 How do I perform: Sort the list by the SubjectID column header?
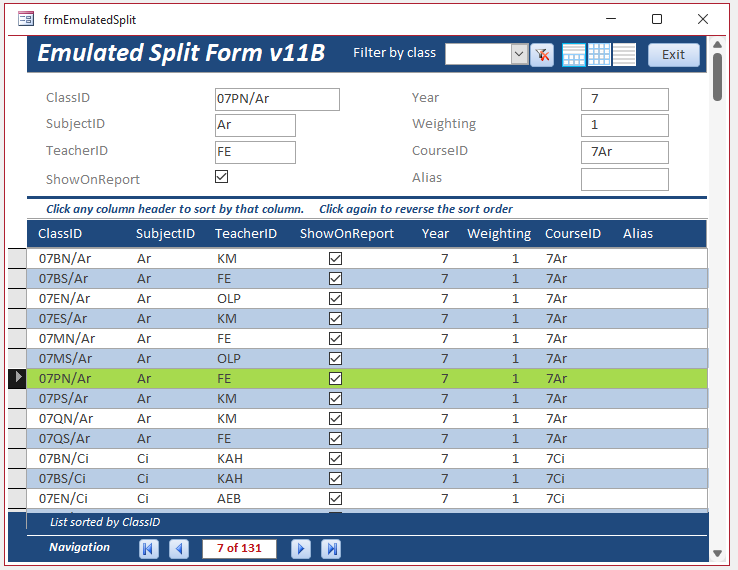pos(165,233)
